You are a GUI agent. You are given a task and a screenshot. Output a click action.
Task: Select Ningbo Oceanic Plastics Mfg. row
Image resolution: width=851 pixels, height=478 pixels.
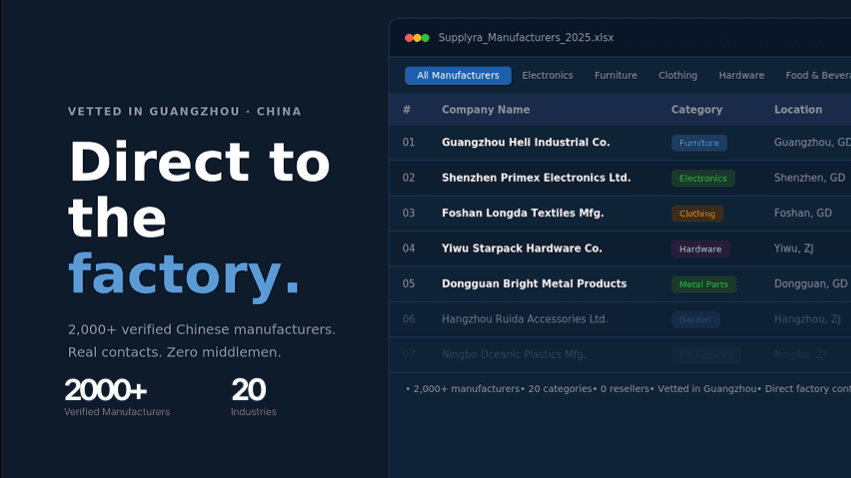click(620, 354)
